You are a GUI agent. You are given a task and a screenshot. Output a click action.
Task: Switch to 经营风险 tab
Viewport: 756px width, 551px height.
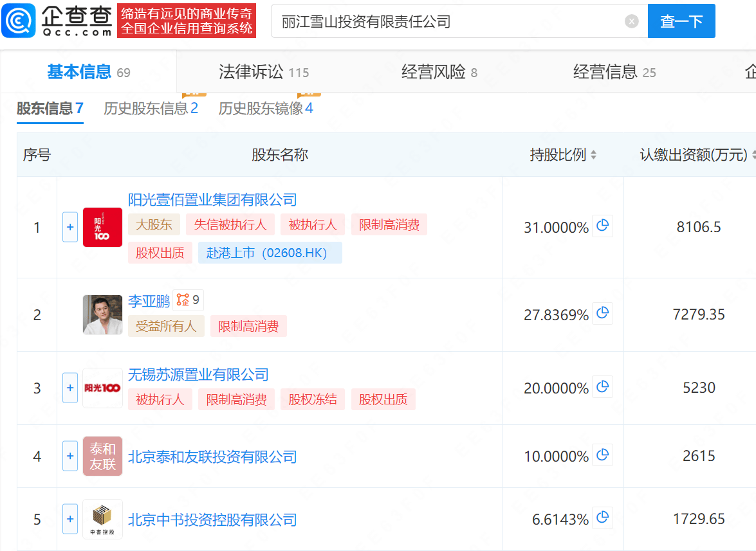(x=439, y=72)
